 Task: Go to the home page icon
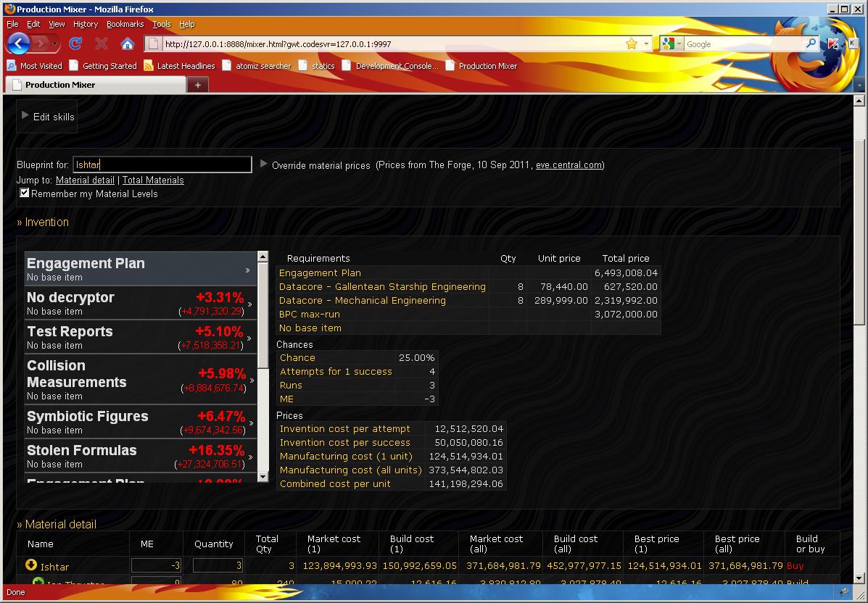point(128,43)
